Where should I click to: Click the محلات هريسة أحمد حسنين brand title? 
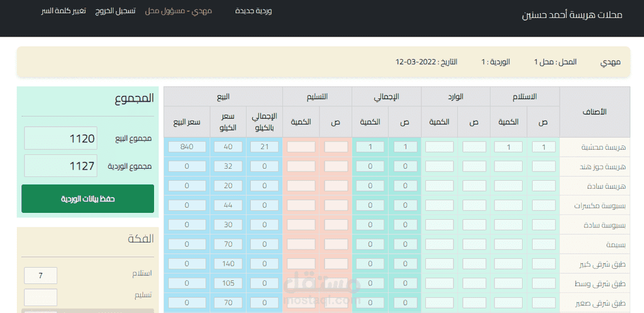tap(572, 15)
